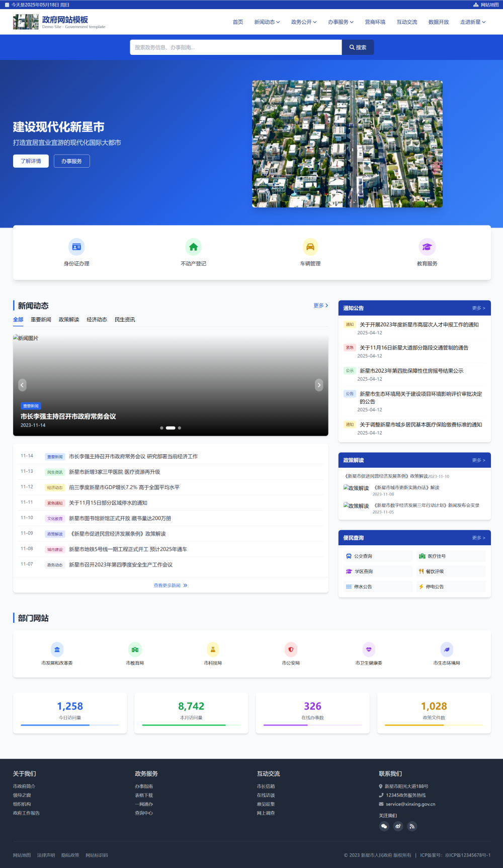Screen dimensions: 503x868
Task: Switch to the 政策解读 news tab
Action: (x=69, y=320)
